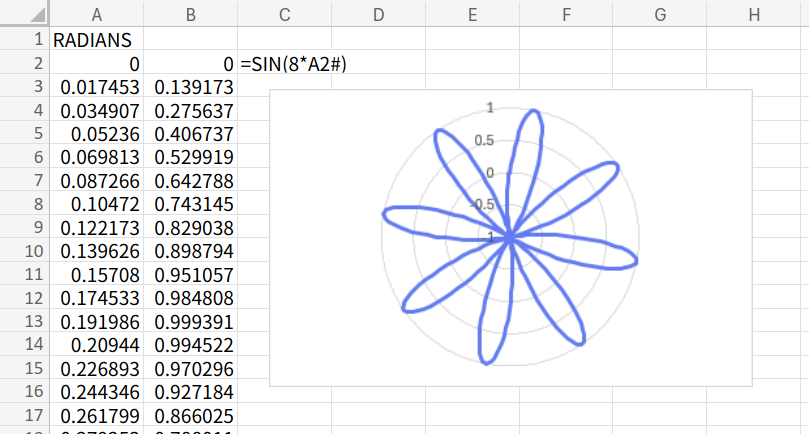Click empty cell G2
This screenshot has height=434, width=809.
[x=660, y=64]
